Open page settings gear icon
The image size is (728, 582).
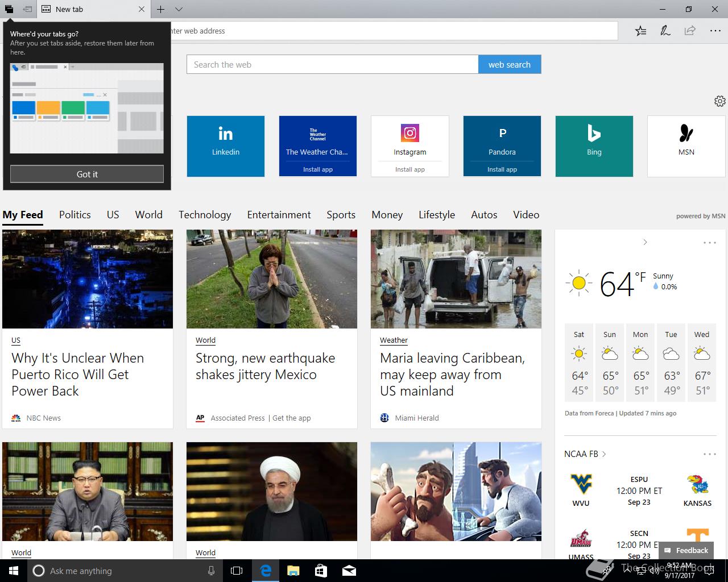(x=719, y=101)
